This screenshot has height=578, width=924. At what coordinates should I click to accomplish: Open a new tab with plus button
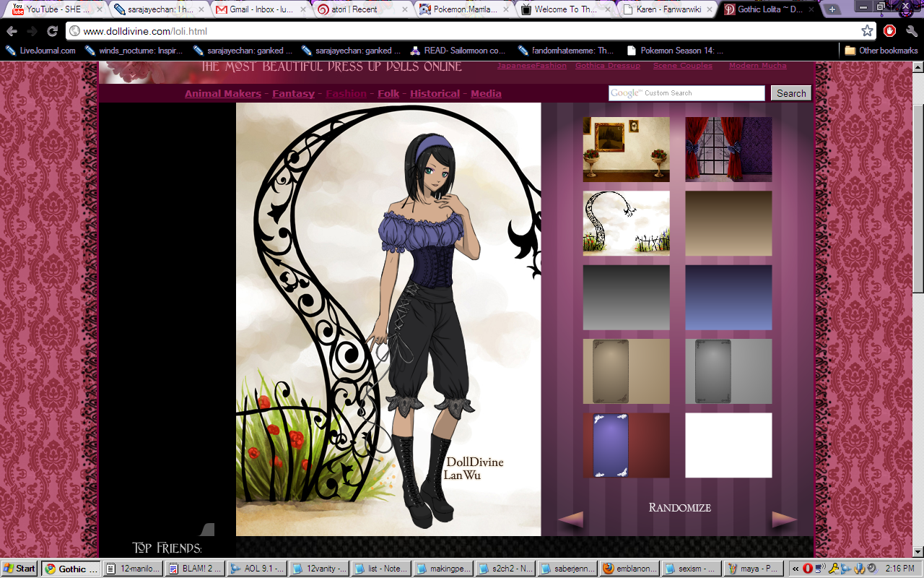coord(832,9)
